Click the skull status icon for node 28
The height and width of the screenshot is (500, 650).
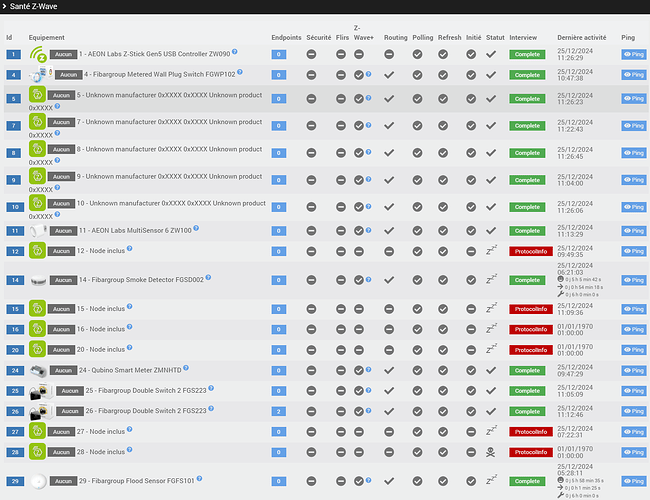(491, 452)
